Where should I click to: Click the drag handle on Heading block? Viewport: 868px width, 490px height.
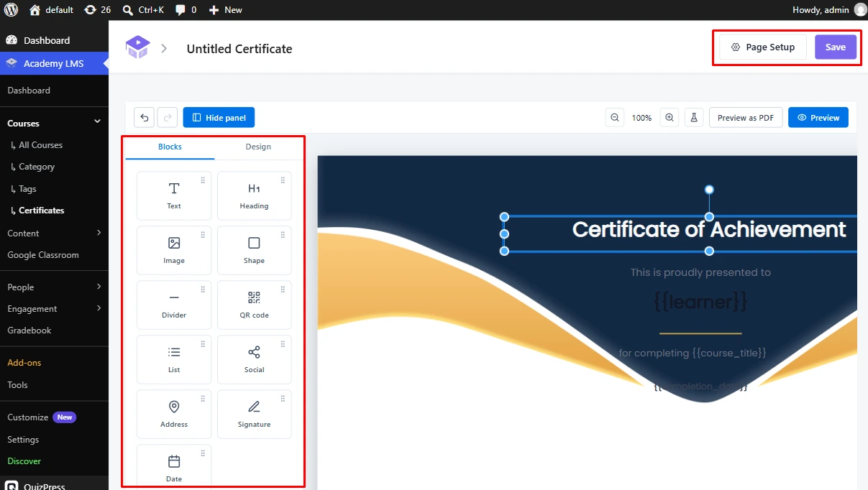283,180
